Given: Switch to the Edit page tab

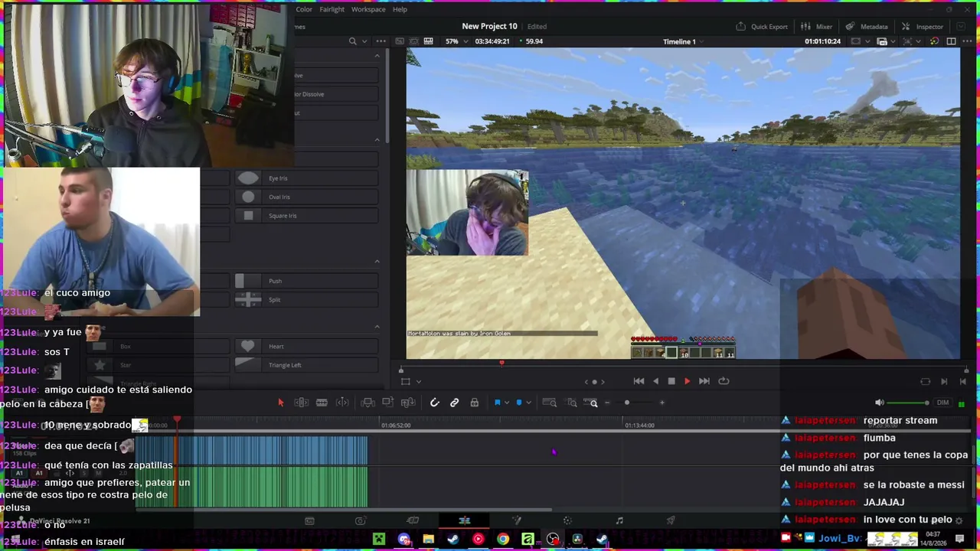Looking at the screenshot, I should tap(465, 521).
